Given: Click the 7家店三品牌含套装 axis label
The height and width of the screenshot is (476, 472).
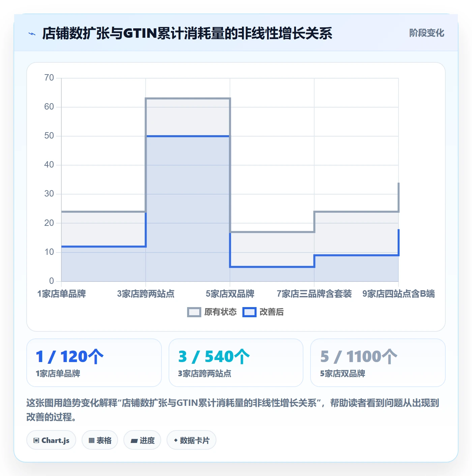Looking at the screenshot, I should (x=314, y=294).
